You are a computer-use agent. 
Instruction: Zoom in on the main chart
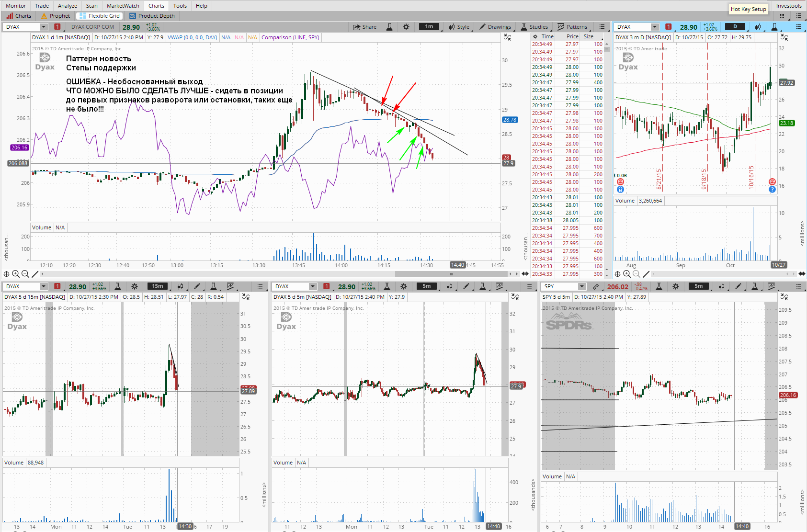(16, 274)
